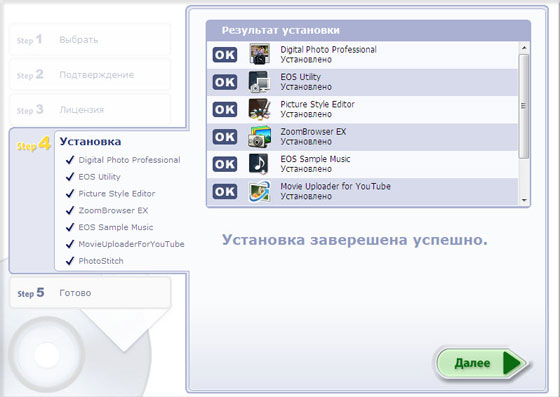Click the scroll-up arrow of results list
Screen dimensions: 560x397
[x=524, y=47]
